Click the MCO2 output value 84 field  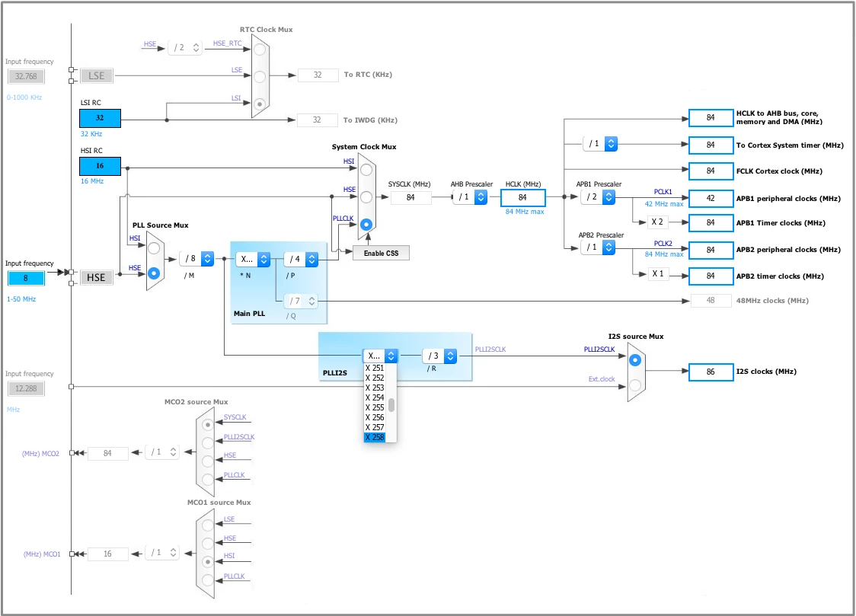pos(108,453)
